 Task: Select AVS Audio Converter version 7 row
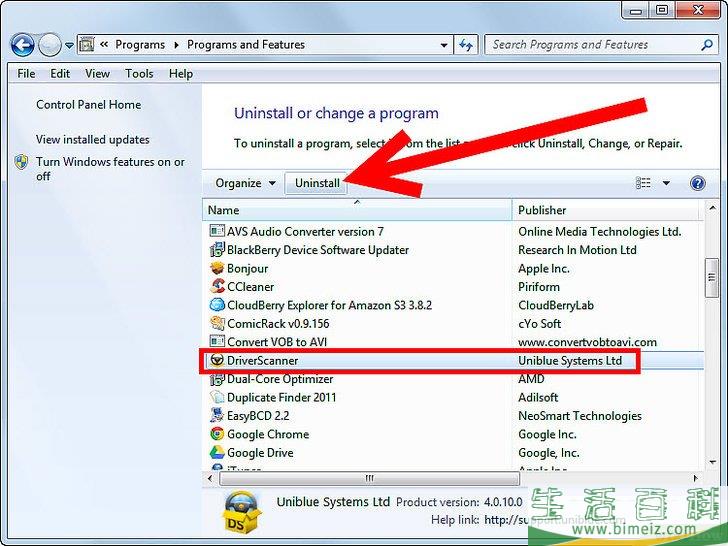tap(453, 231)
